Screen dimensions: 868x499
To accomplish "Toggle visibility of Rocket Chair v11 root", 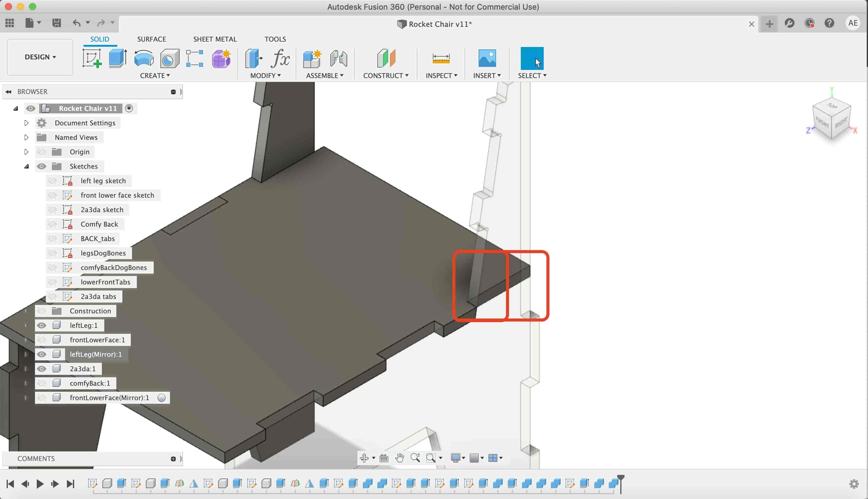I will click(30, 108).
